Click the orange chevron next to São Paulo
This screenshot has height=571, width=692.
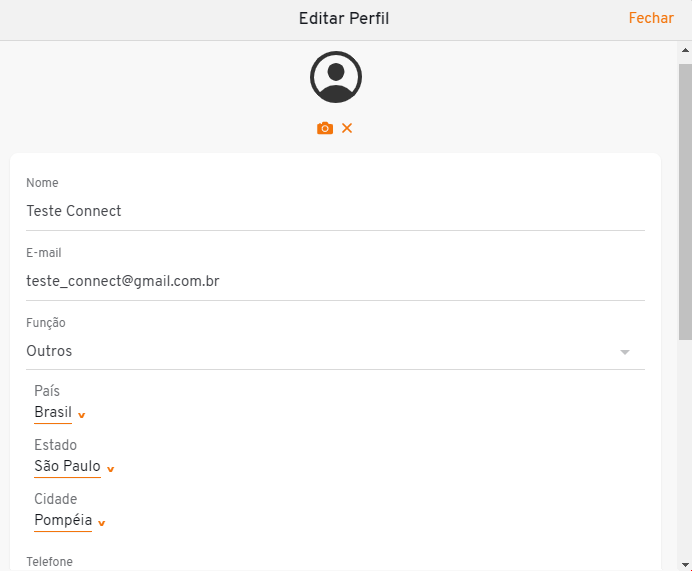(x=111, y=469)
